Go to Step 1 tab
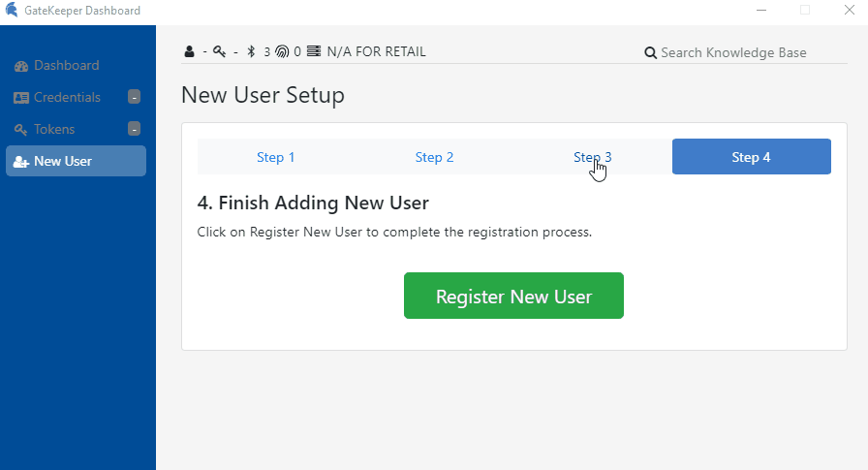This screenshot has height=470, width=868. (x=276, y=157)
